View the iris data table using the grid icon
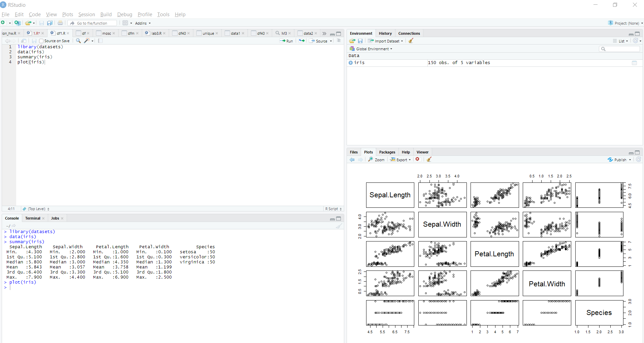This screenshot has height=343, width=644. click(634, 63)
